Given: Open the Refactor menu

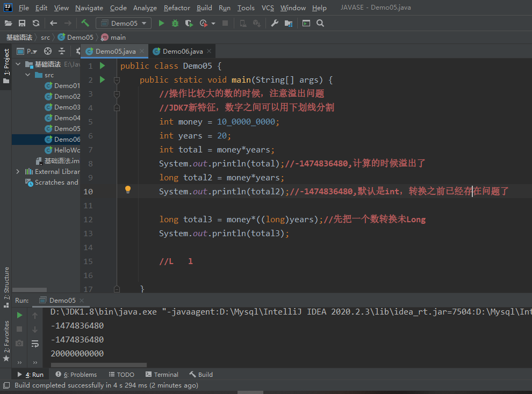Looking at the screenshot, I should click(177, 8).
